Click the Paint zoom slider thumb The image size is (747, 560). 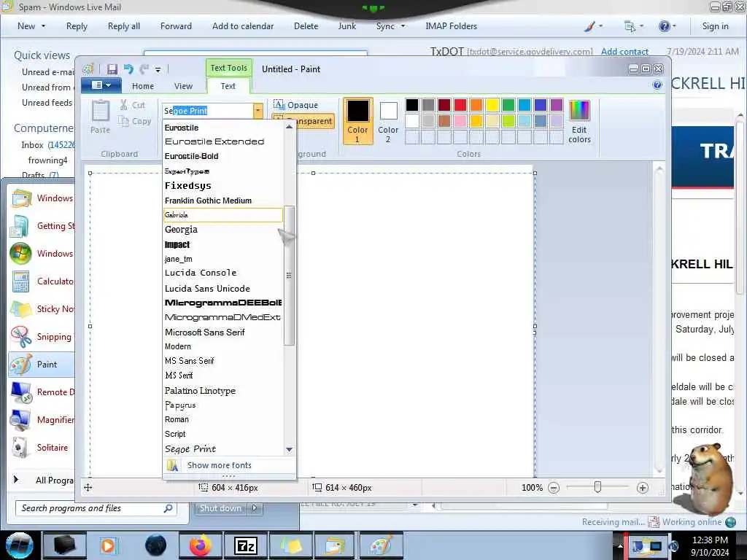(597, 487)
